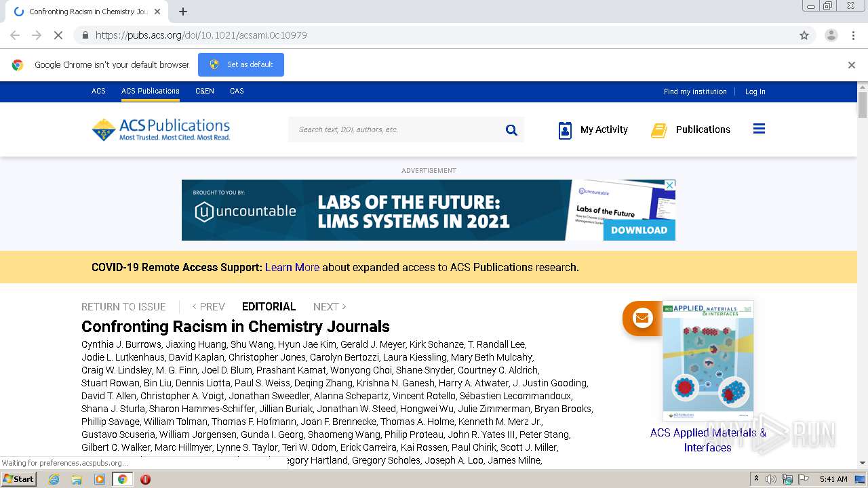The image size is (868, 488).
Task: Click the ACS Publications logo
Action: point(161,129)
